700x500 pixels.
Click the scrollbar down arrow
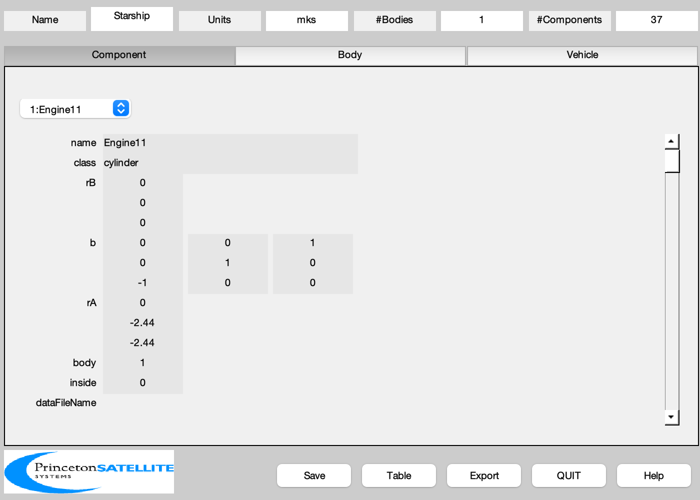pos(671,417)
